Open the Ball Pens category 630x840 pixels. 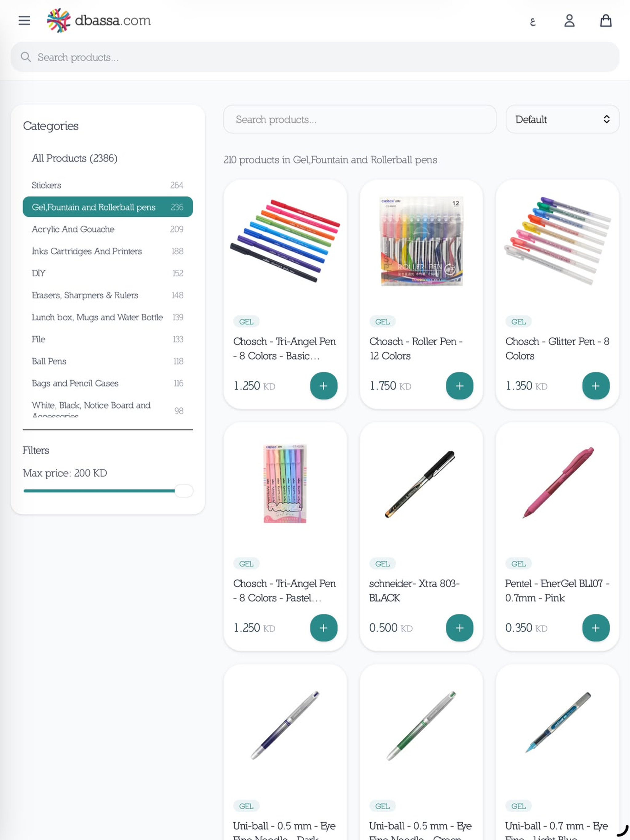(x=108, y=361)
